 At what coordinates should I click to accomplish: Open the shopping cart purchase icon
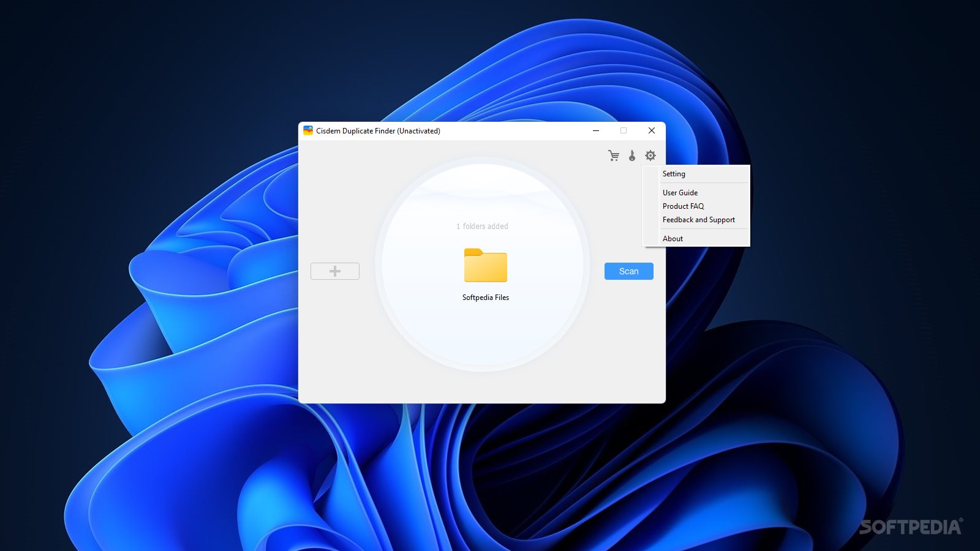[x=614, y=156]
